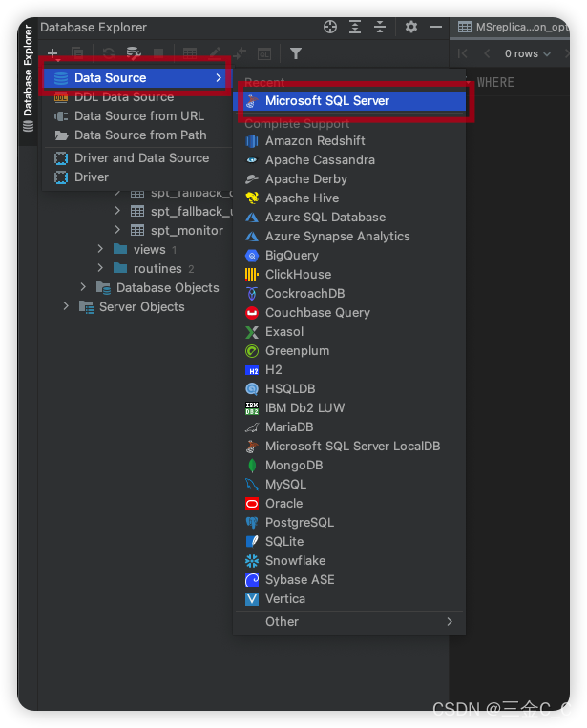Select Exasol data source
This screenshot has width=587, height=728.
[x=349, y=331]
